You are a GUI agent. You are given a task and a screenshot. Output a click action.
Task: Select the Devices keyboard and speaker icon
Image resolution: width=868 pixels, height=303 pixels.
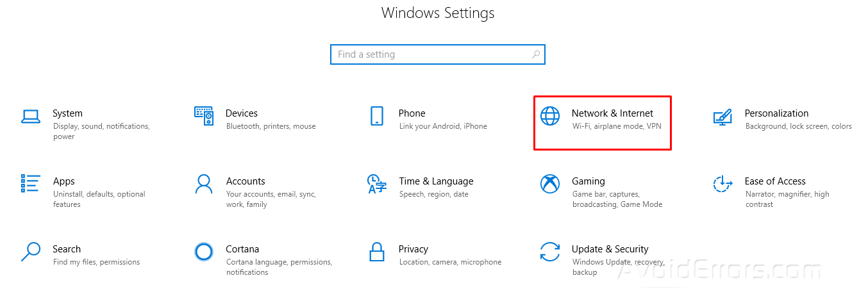pos(204,116)
